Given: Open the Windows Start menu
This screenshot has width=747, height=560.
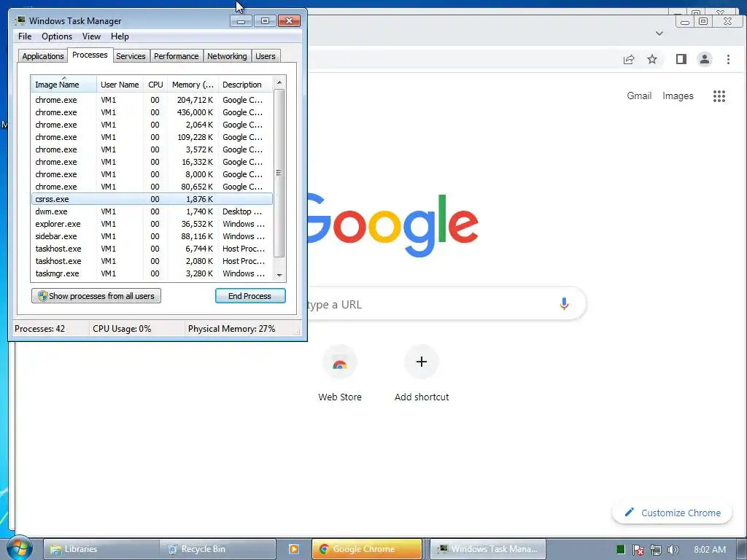Looking at the screenshot, I should point(18,548).
